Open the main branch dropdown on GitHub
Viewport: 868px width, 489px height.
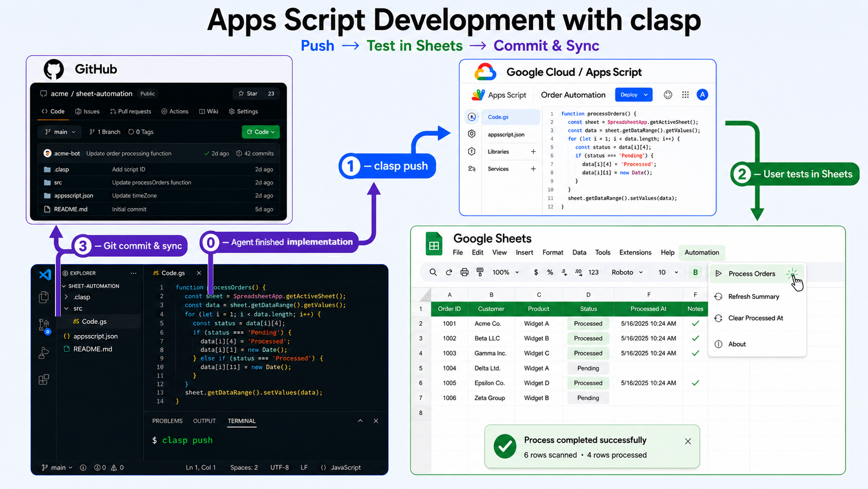(60, 132)
